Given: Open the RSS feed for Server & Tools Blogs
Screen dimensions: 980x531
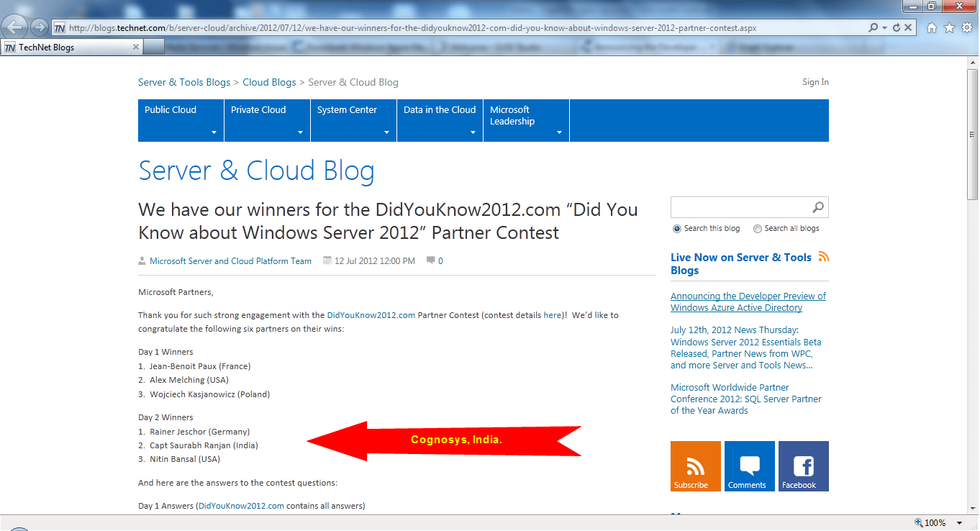Looking at the screenshot, I should (x=823, y=256).
